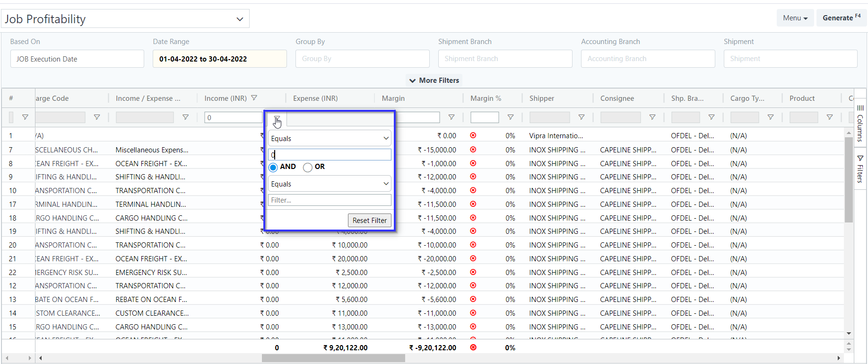Click the filter value field containing 0
Screen dimensions: 868x364
tap(330, 155)
